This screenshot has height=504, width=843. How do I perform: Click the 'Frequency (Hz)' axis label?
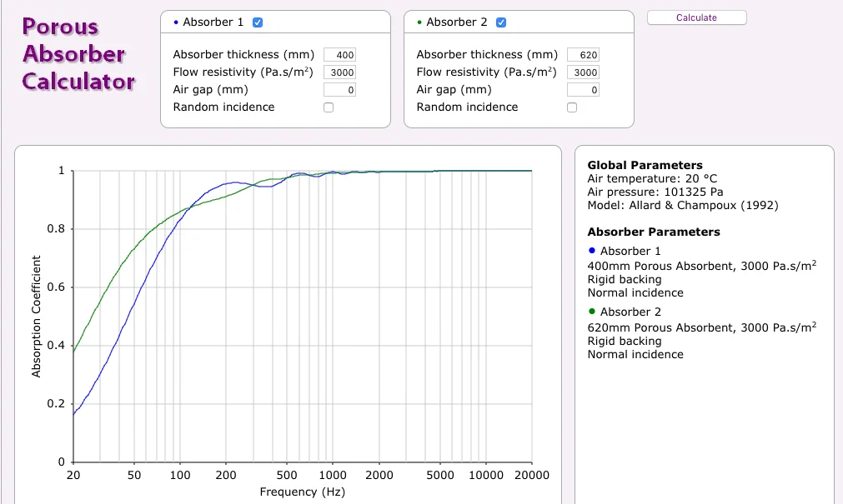tap(302, 492)
